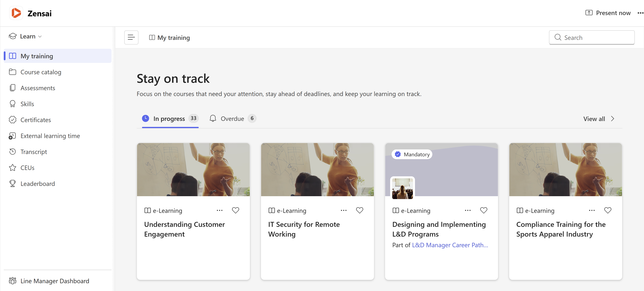Favorite Designing and Implementing L&D Programs
Viewport: 644px width, 291px height.
[x=484, y=211]
